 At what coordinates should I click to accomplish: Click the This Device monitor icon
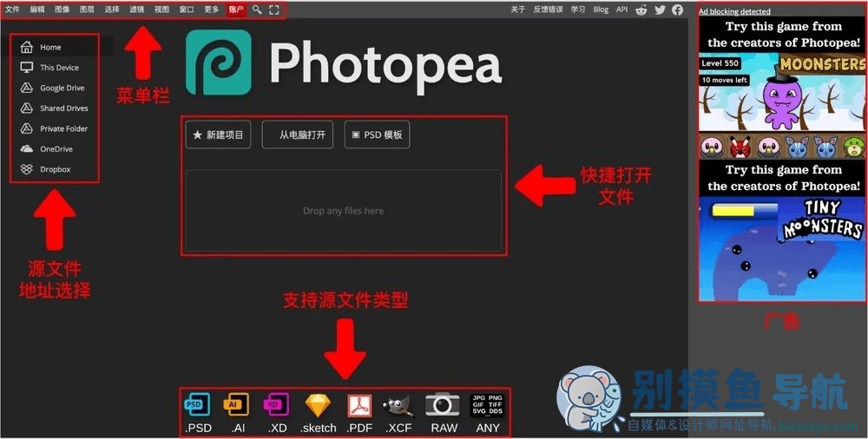pyautogui.click(x=27, y=68)
